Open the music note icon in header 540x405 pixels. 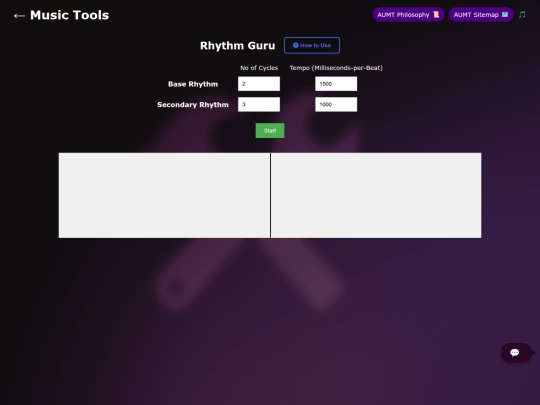coord(522,15)
